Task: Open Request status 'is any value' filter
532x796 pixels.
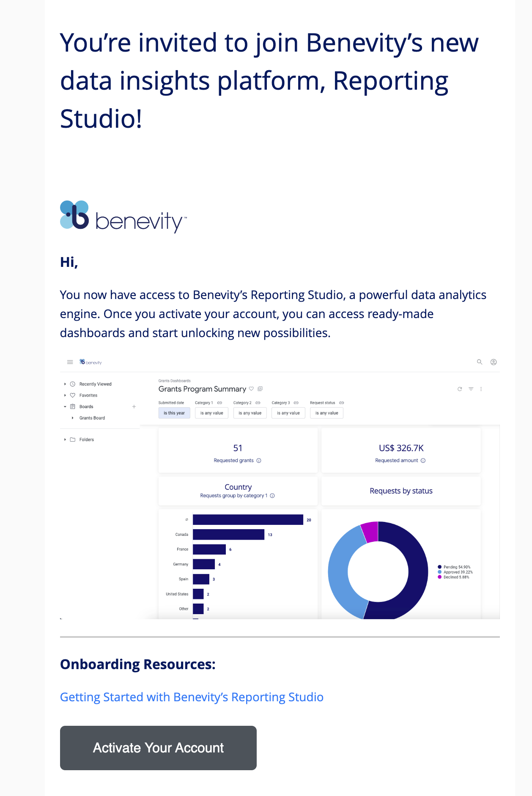Action: point(326,413)
